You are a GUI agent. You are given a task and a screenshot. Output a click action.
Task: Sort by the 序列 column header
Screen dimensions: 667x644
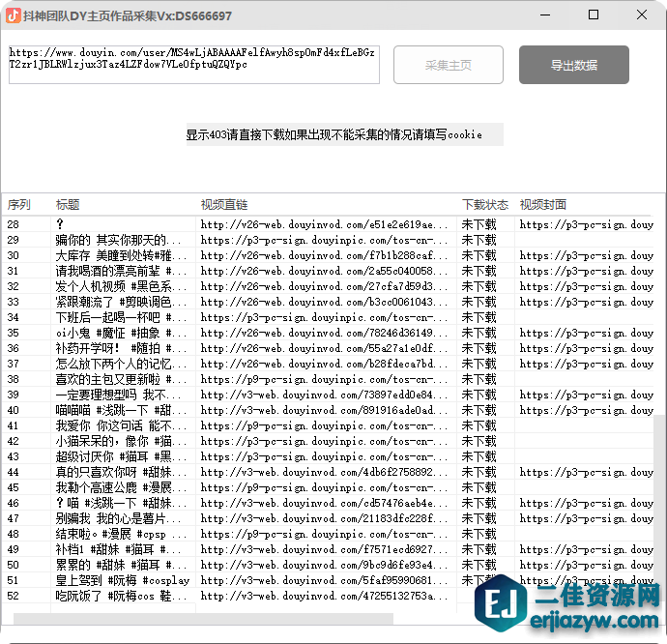[x=18, y=205]
